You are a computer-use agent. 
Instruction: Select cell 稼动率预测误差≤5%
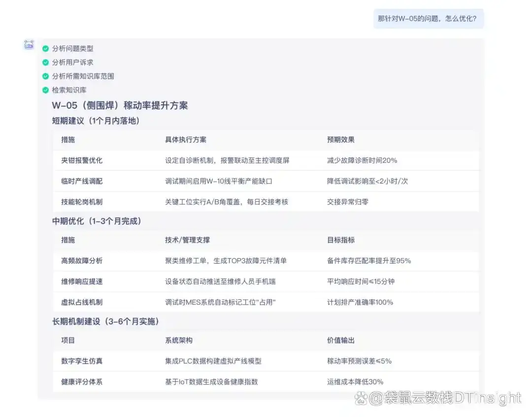click(359, 361)
